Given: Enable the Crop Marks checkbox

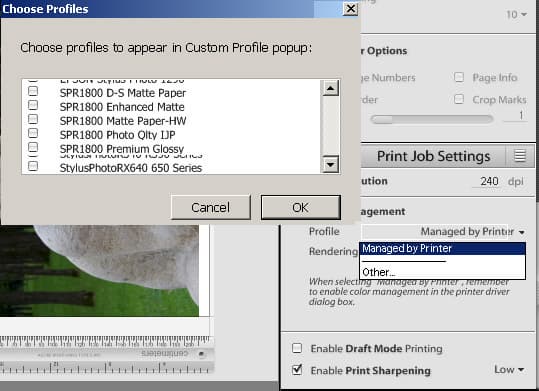Looking at the screenshot, I should tap(459, 99).
